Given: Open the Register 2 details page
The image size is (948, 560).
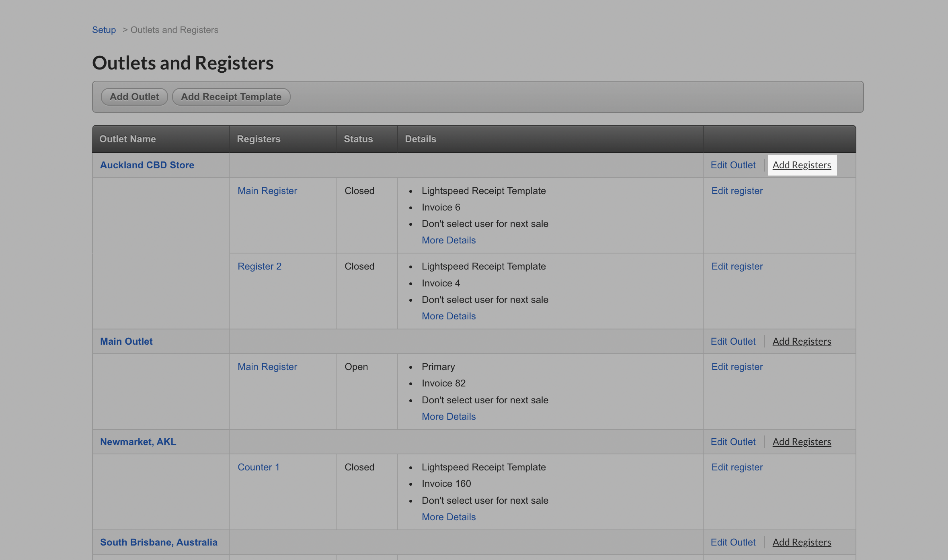Looking at the screenshot, I should coord(259,266).
